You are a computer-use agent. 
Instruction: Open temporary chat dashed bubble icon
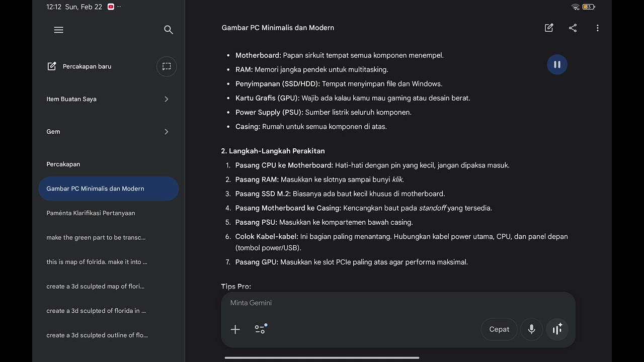tap(167, 66)
